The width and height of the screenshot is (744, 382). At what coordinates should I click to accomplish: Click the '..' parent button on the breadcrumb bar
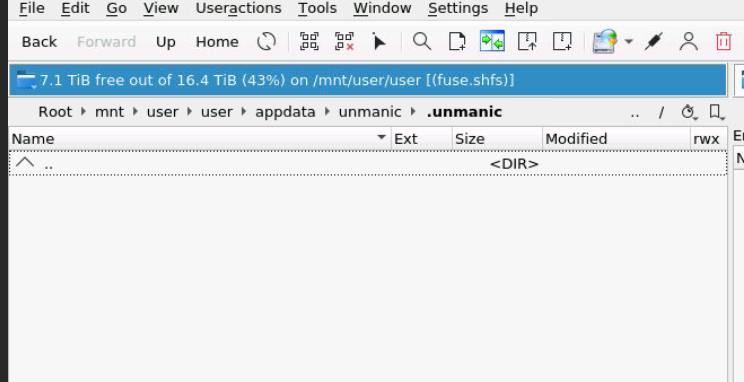(x=634, y=112)
